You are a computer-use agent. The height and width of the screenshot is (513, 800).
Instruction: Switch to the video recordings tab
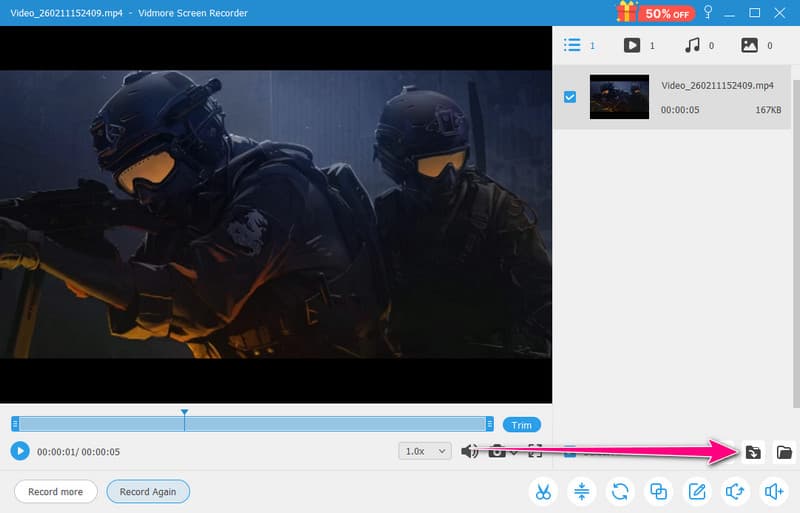[x=632, y=45]
